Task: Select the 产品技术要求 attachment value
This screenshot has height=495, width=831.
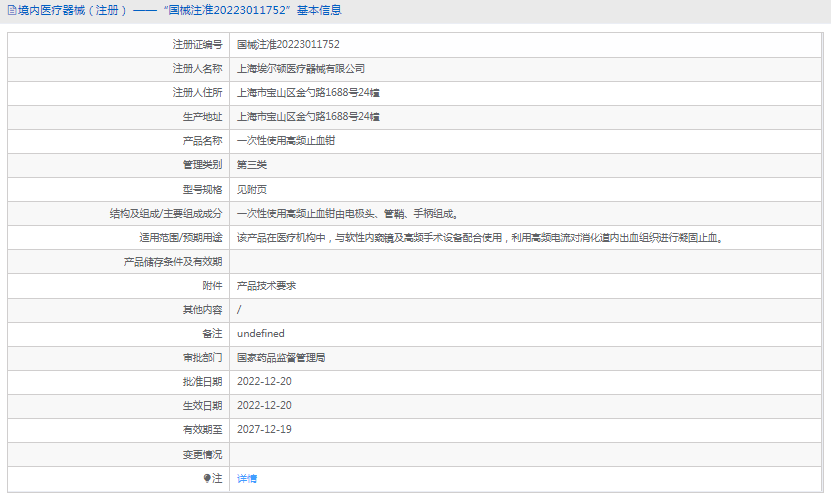Action: [267, 286]
